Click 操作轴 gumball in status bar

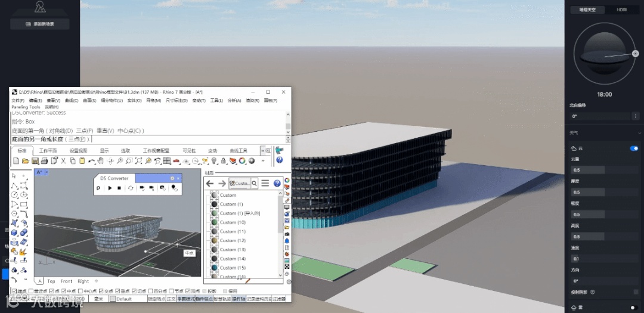pyautogui.click(x=238, y=299)
